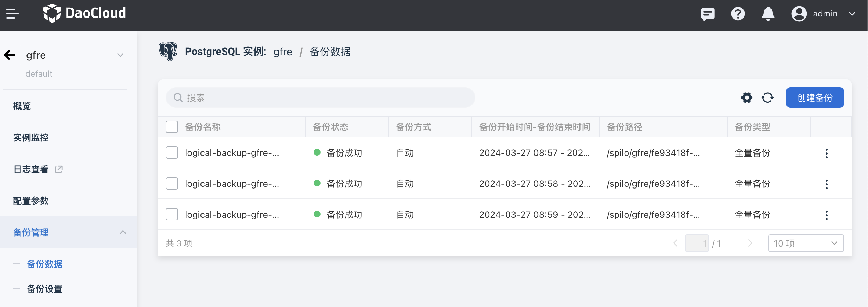
Task: Go back using the left arrow
Action: [x=10, y=55]
